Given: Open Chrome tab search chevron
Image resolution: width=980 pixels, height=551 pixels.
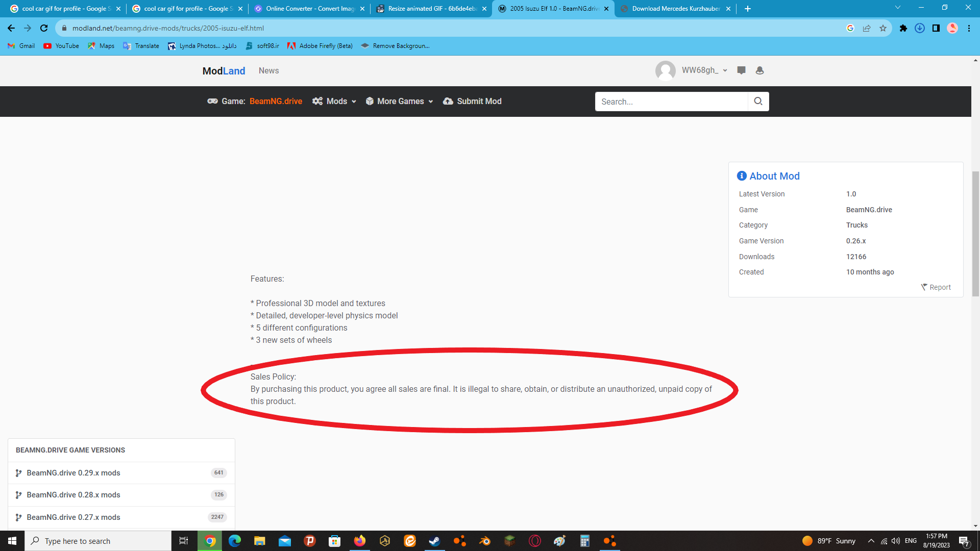Looking at the screenshot, I should 898,8.
